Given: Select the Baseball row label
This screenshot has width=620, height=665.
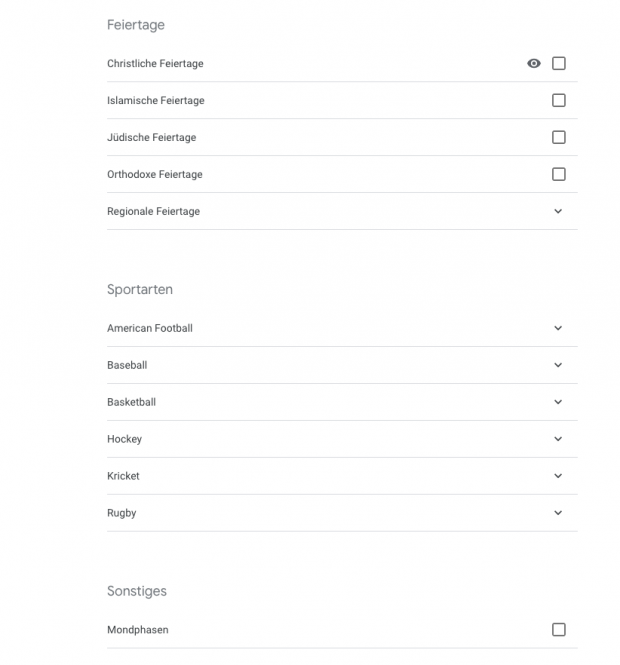Looking at the screenshot, I should (x=127, y=365).
